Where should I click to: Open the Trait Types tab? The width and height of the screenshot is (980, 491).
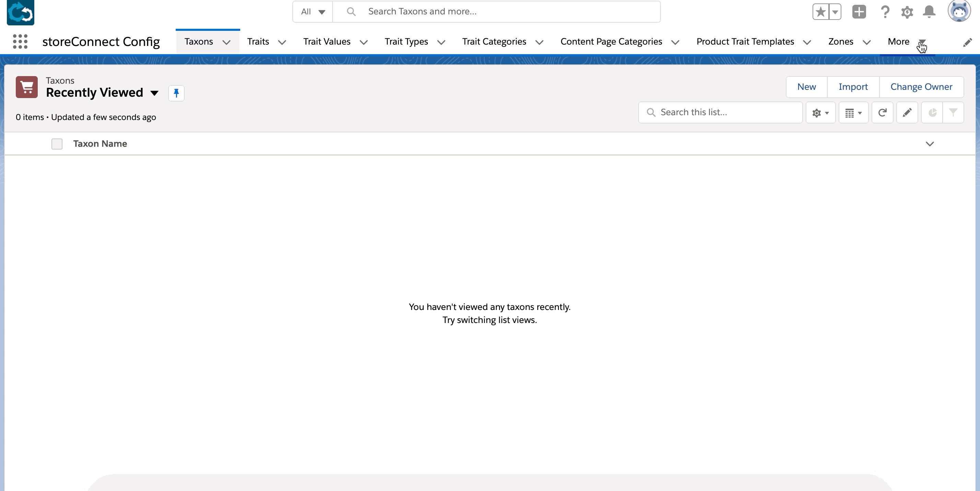406,42
